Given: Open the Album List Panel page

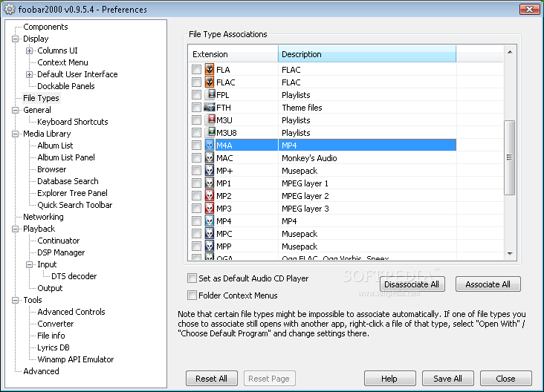Looking at the screenshot, I should [66, 157].
